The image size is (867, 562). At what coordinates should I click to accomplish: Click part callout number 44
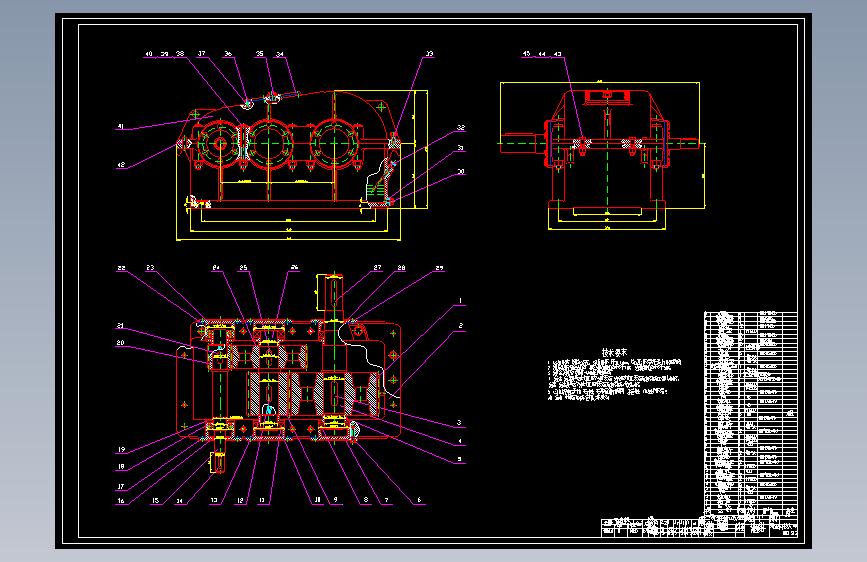tap(542, 54)
